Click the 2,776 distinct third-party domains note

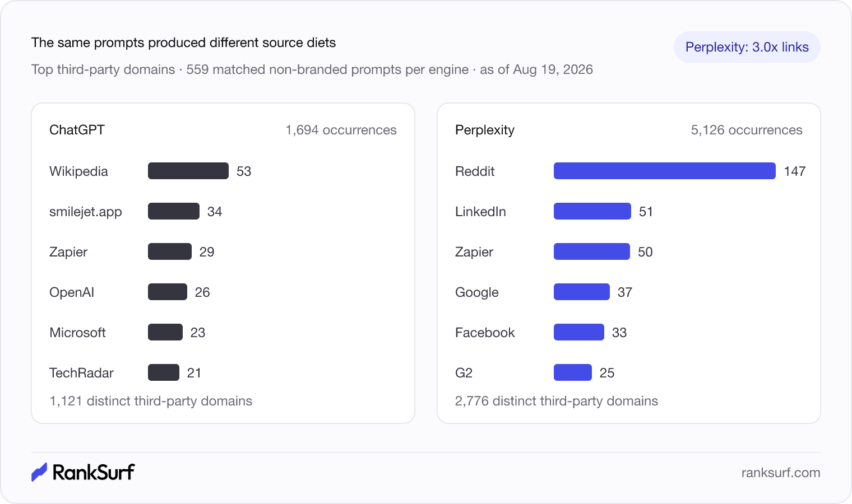pos(557,401)
